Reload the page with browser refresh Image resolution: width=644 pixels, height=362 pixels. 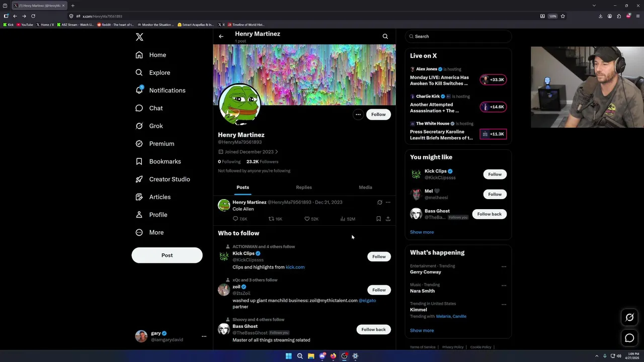(x=33, y=16)
